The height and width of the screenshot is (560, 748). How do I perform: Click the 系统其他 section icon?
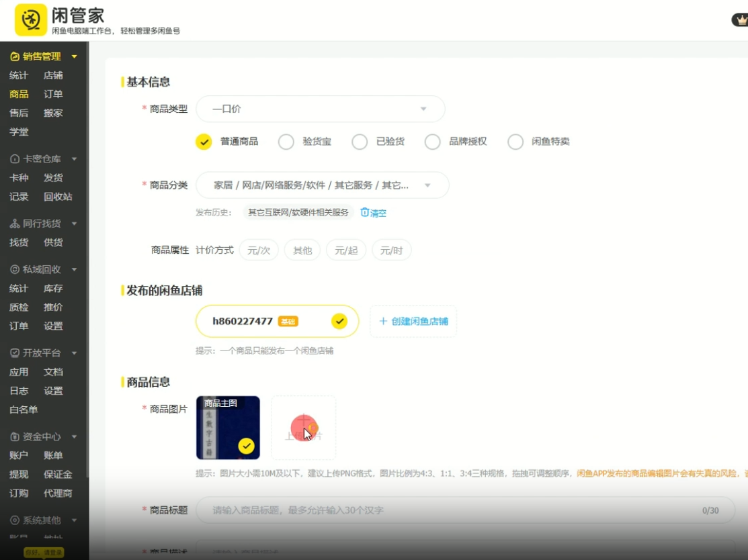[15, 520]
